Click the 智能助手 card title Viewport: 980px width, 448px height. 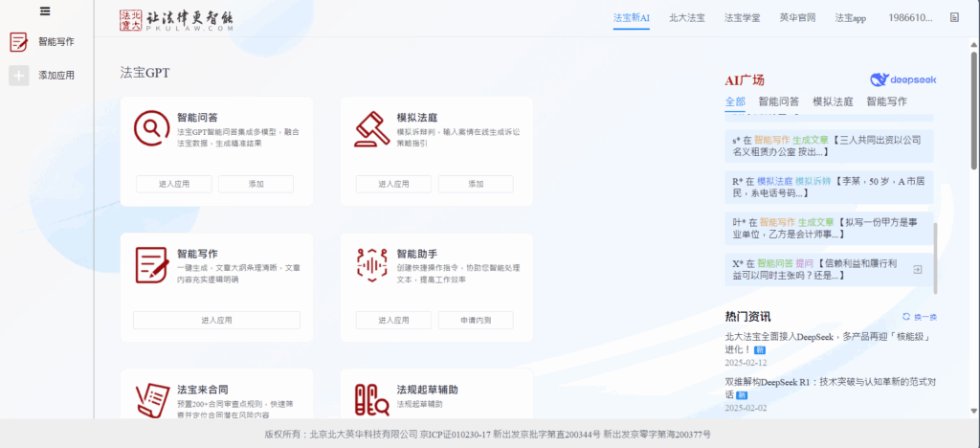coord(417,255)
